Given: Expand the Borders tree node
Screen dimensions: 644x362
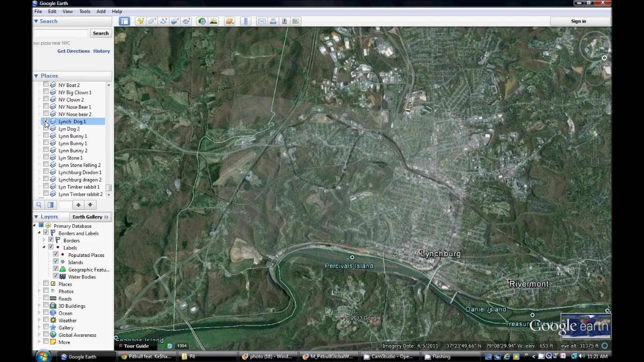Looking at the screenshot, I should point(44,240).
